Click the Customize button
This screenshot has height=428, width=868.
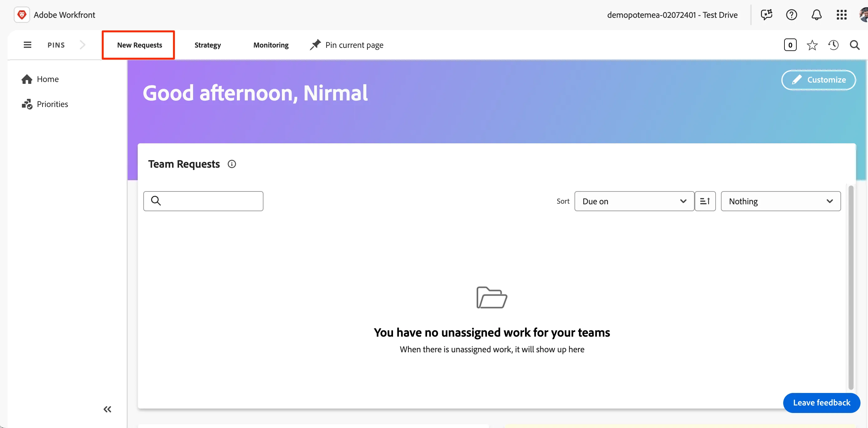coord(819,80)
